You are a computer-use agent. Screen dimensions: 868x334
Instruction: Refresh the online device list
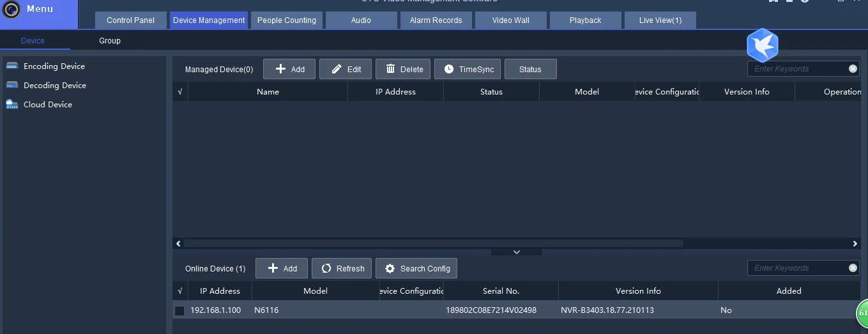tap(342, 268)
